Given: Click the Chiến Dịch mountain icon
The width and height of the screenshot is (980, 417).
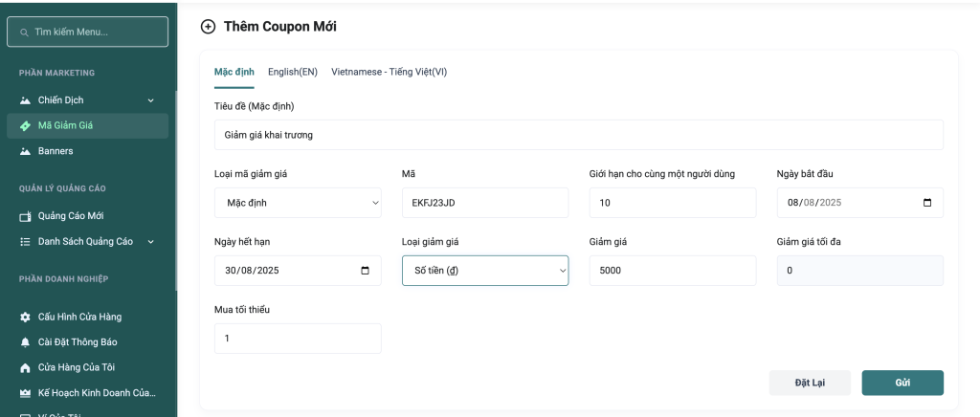Looking at the screenshot, I should 25,100.
